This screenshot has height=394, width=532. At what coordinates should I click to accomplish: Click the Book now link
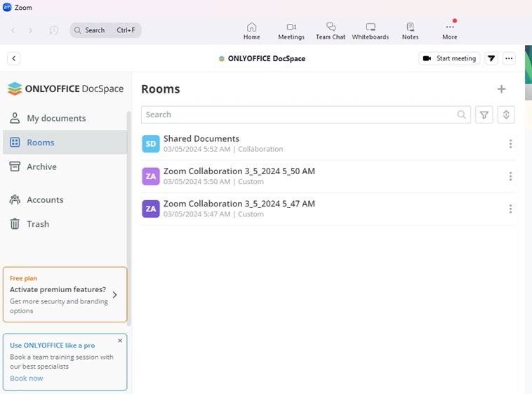pyautogui.click(x=27, y=378)
